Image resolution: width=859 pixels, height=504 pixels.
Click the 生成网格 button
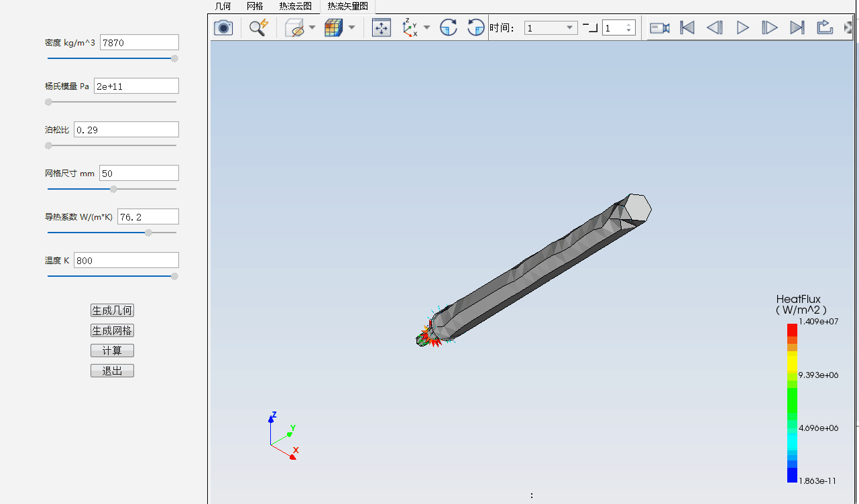112,330
